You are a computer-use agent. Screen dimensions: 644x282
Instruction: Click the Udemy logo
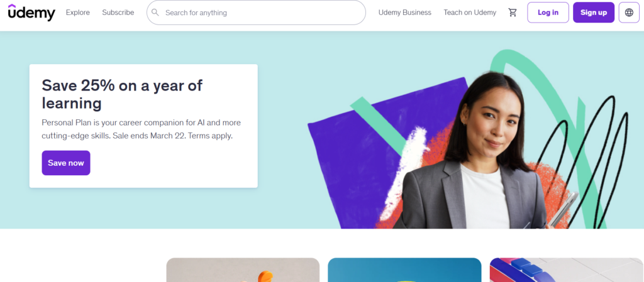coord(31,12)
